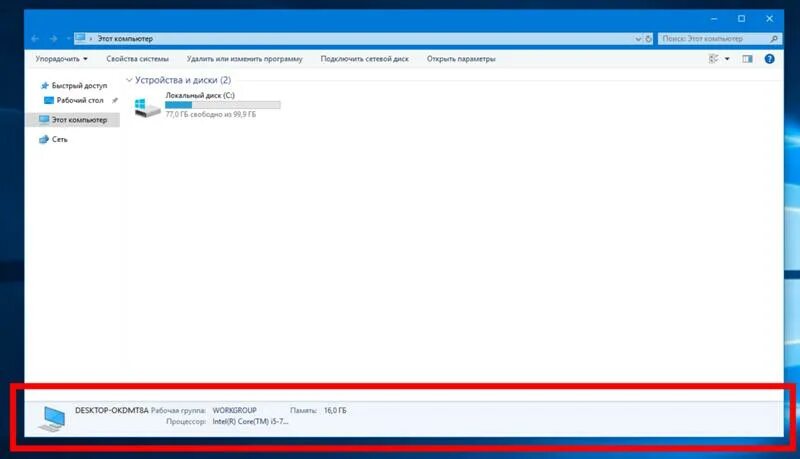Open Help with question mark icon
This screenshot has width=800, height=459.
(x=769, y=59)
